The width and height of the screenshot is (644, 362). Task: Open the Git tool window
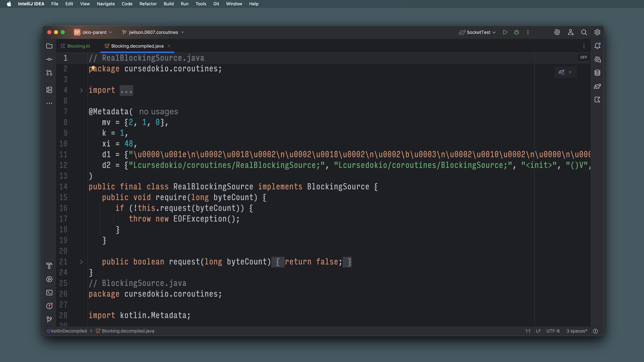coord(49,319)
